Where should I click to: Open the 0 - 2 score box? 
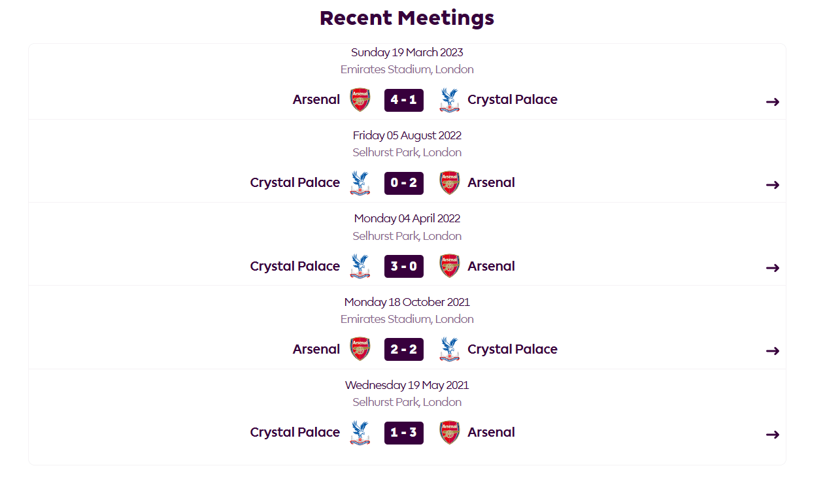(x=404, y=183)
